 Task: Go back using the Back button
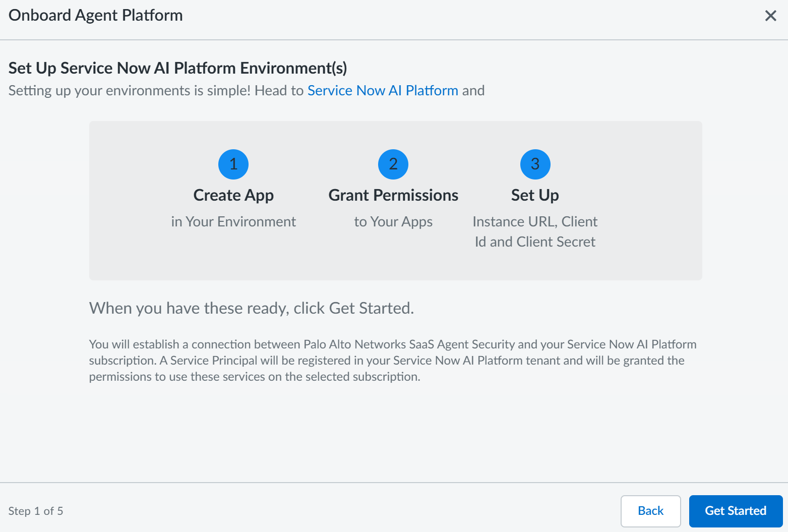tap(650, 511)
